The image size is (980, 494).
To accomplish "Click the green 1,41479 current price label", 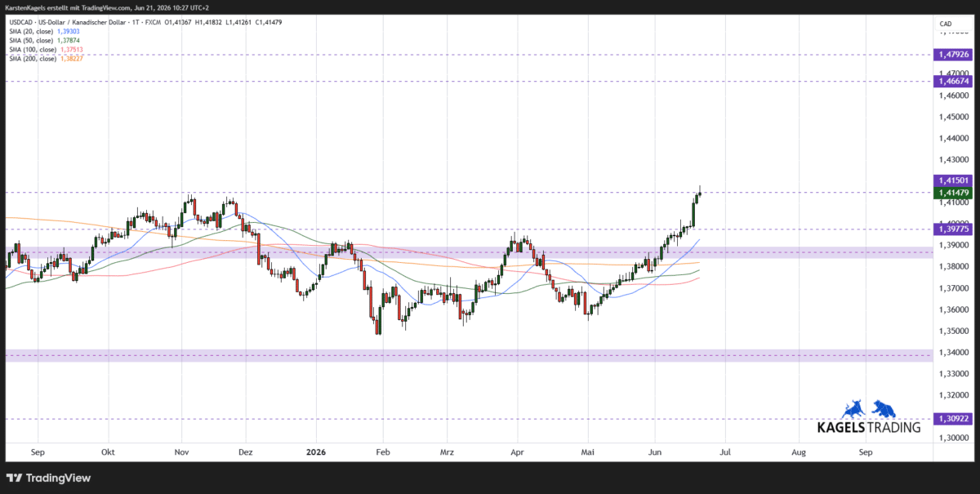I will pyautogui.click(x=953, y=193).
